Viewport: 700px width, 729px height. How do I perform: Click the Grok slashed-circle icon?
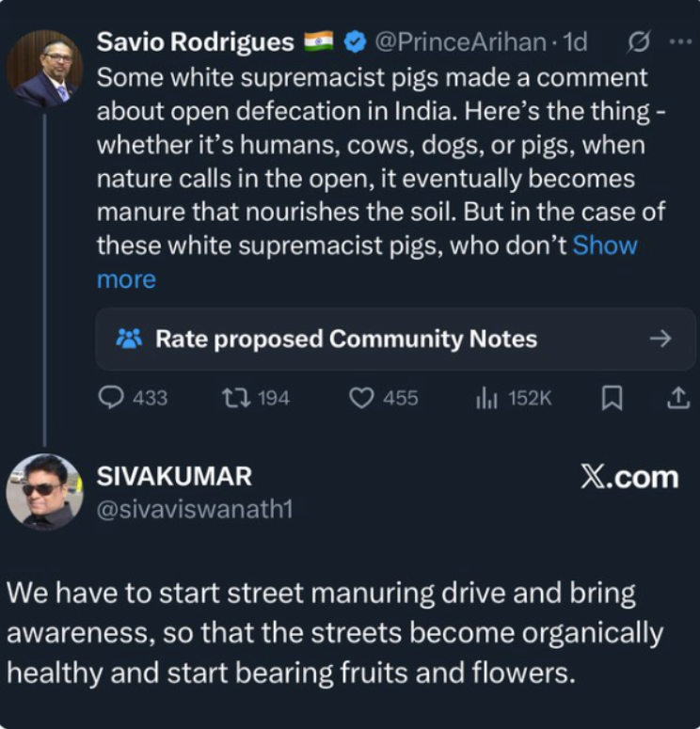click(638, 42)
